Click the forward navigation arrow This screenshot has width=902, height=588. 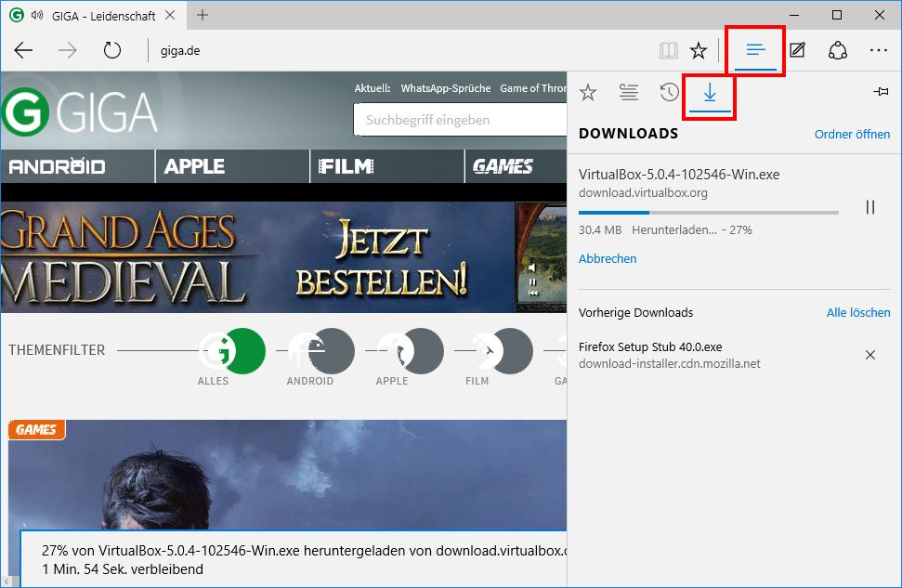[x=67, y=51]
